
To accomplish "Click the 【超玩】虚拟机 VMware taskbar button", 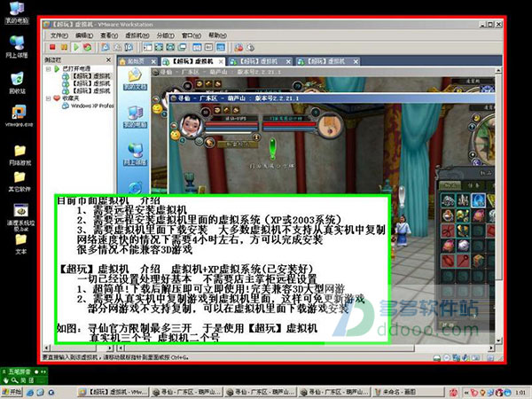I will [x=113, y=392].
